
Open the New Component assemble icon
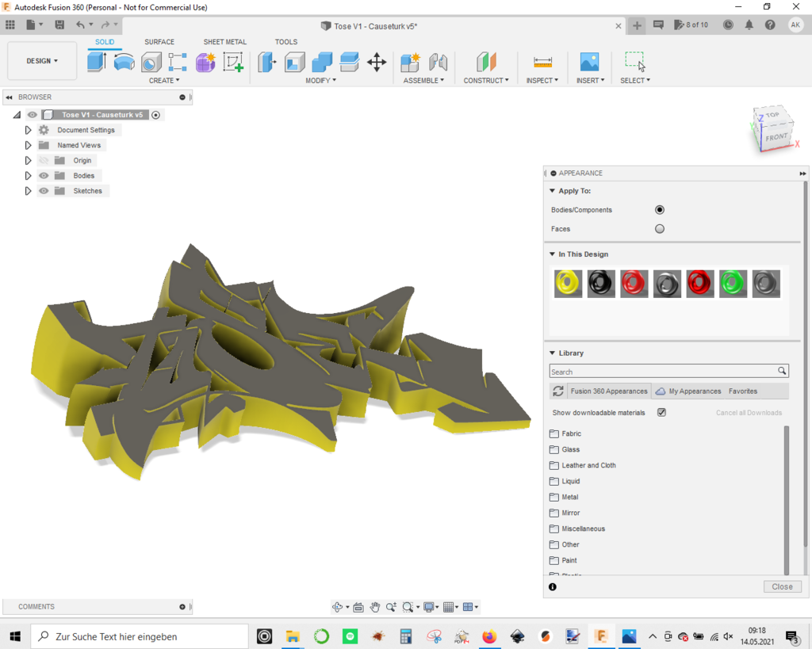tap(410, 62)
